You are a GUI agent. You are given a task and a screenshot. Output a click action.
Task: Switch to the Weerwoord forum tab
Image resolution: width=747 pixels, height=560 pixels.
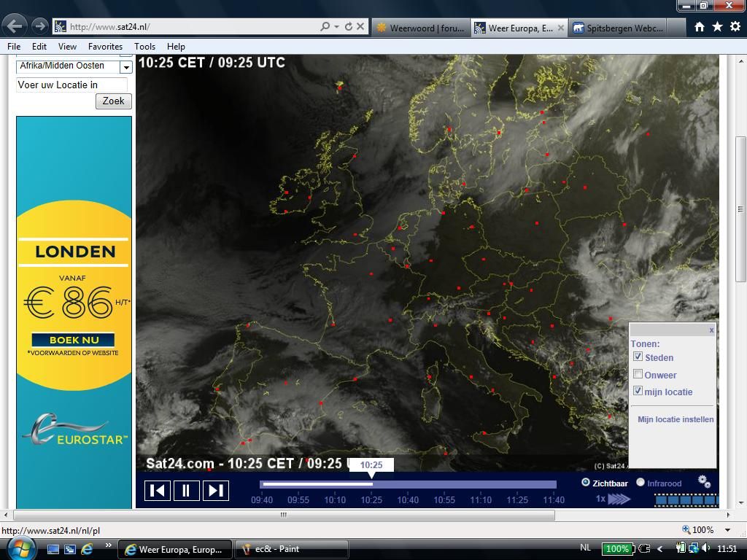pos(421,28)
